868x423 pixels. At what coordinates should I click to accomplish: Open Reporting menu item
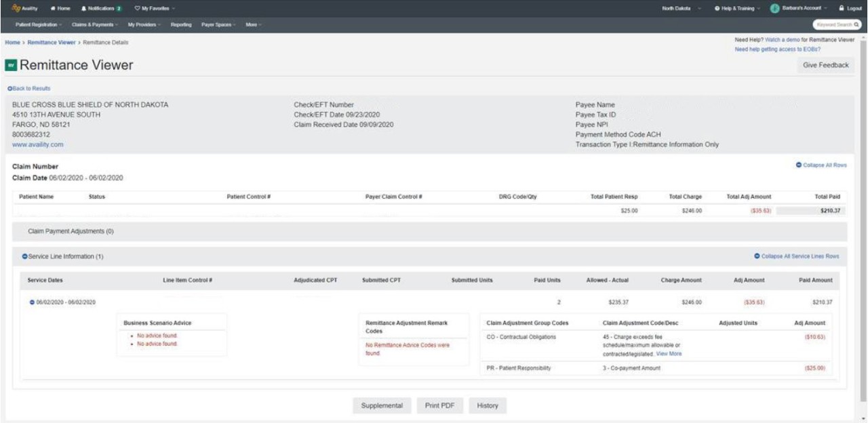pos(180,24)
